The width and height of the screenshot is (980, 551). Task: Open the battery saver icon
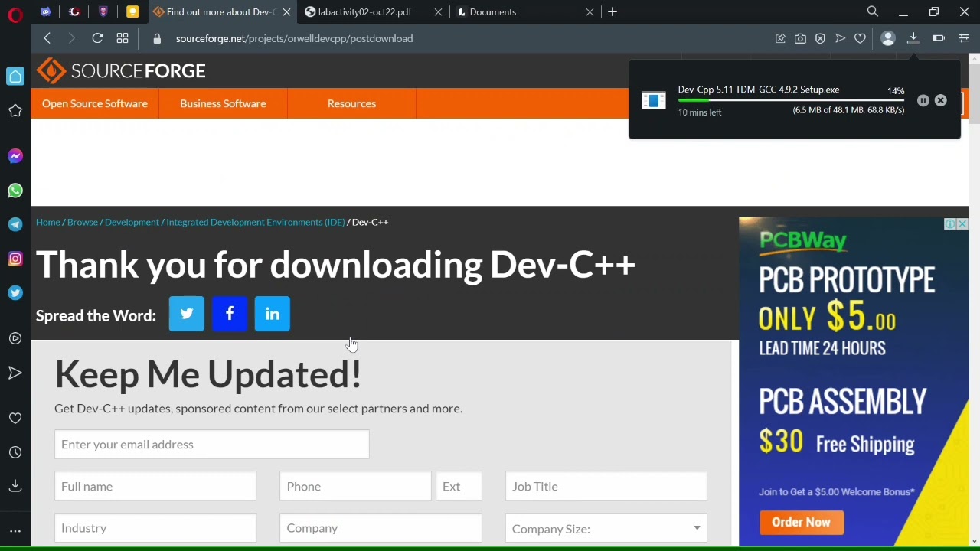pyautogui.click(x=939, y=38)
